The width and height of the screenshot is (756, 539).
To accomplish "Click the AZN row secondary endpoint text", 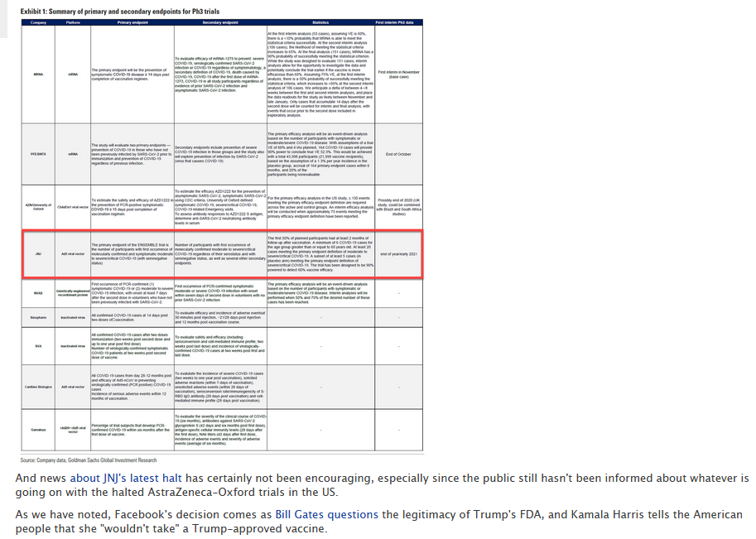I will tap(220, 207).
